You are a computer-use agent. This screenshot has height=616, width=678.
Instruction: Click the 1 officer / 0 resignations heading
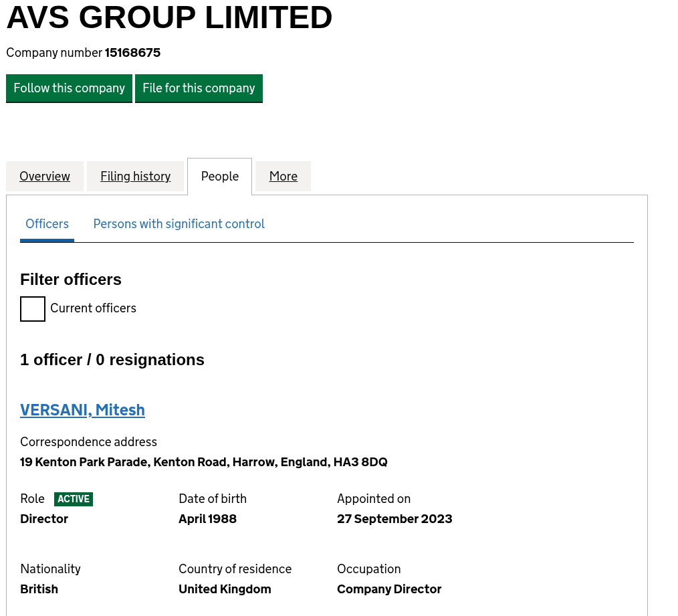click(x=112, y=360)
